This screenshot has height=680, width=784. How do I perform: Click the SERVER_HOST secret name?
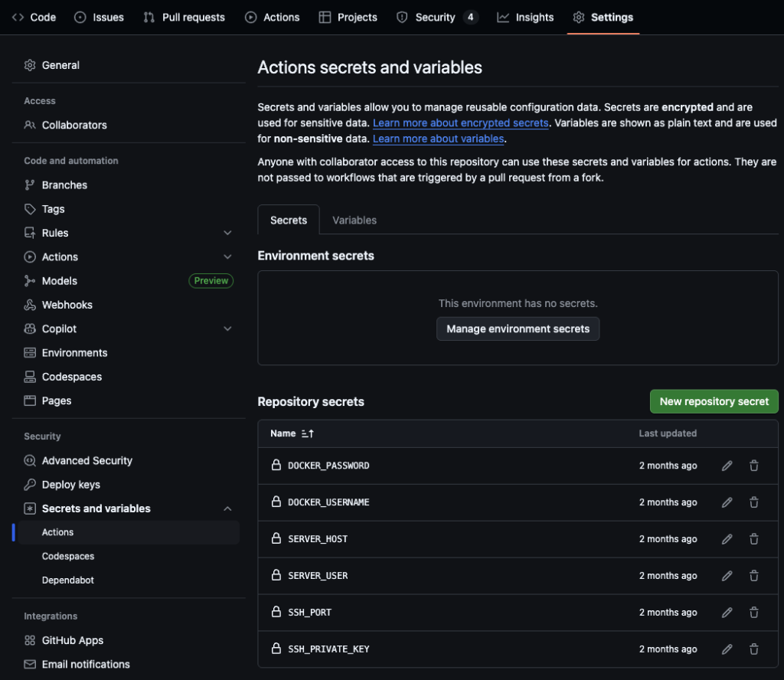pos(318,539)
